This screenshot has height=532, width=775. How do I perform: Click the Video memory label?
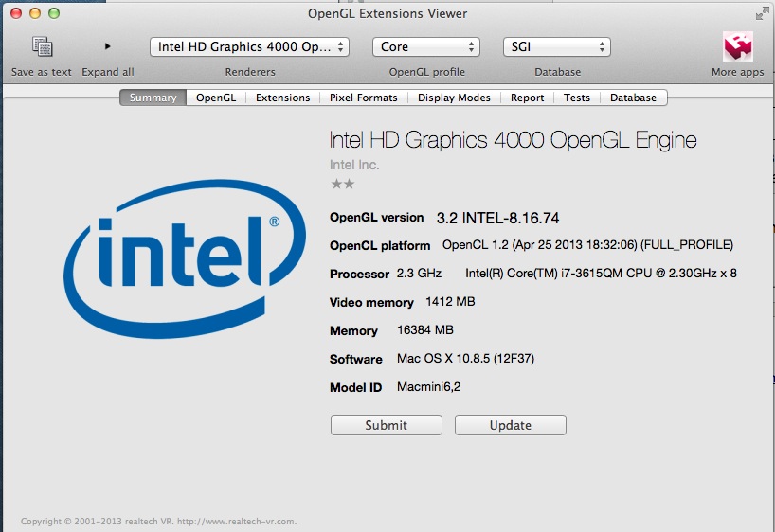(x=371, y=302)
